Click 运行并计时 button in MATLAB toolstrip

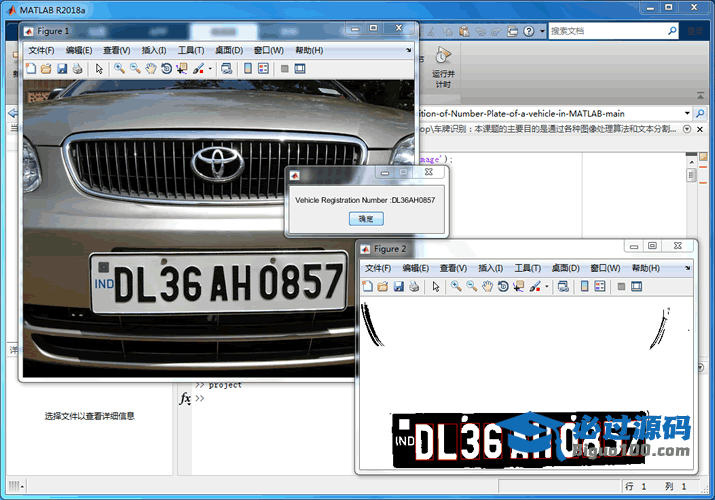coord(443,67)
